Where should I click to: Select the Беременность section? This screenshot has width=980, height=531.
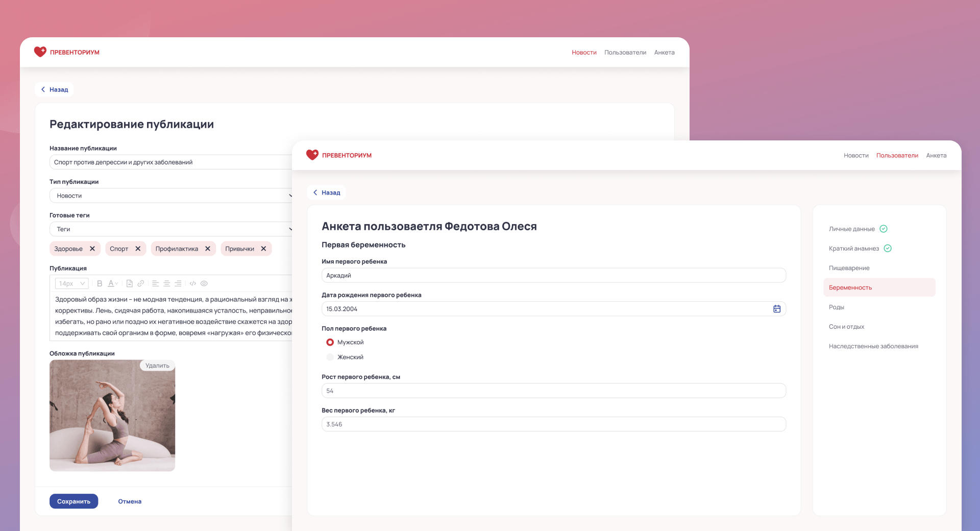879,287
